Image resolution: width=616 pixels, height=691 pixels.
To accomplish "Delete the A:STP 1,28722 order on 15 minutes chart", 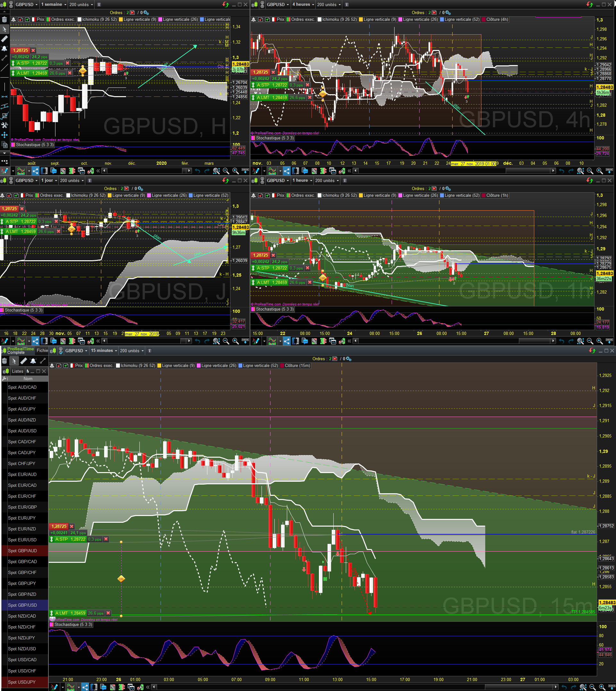I will pyautogui.click(x=106, y=539).
